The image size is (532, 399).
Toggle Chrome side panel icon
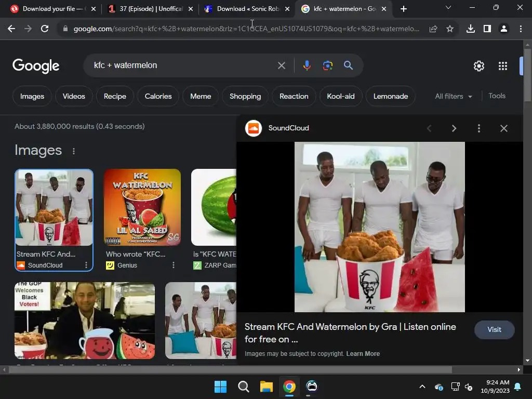point(487,29)
